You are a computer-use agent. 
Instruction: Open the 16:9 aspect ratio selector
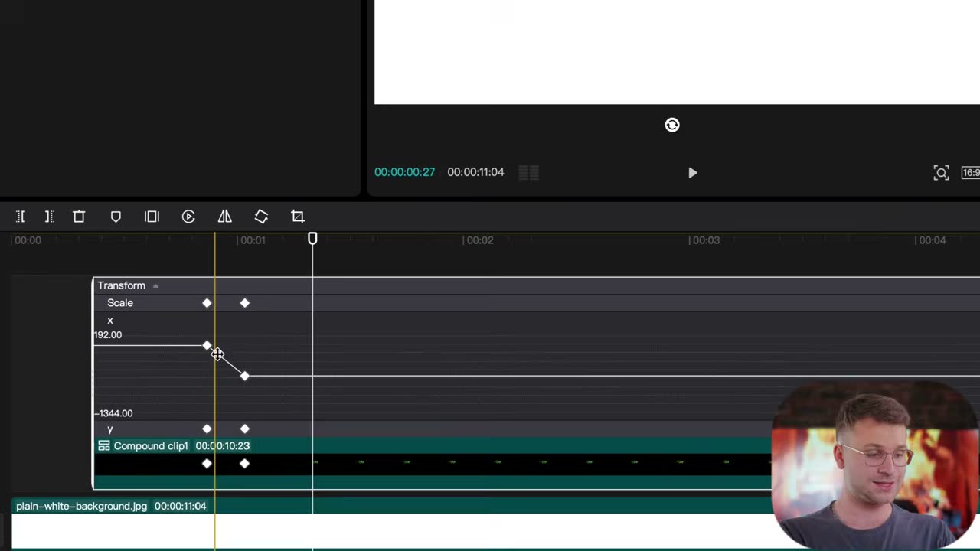click(x=971, y=173)
